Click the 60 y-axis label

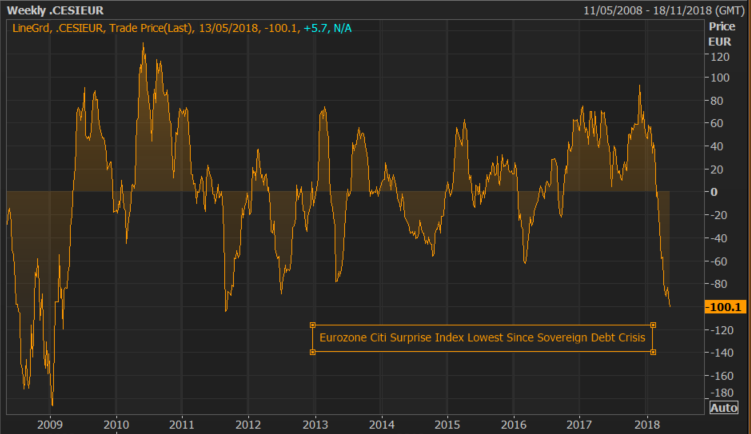tap(717, 123)
